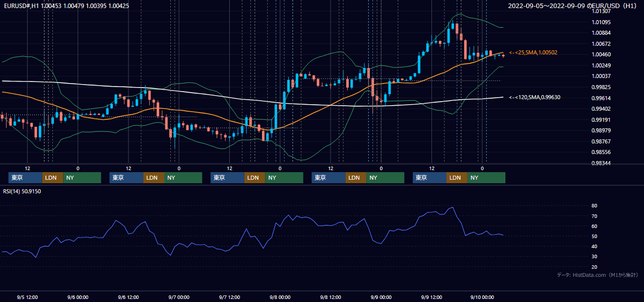Click the 25 SMA label reading 1.00502
This screenshot has height=302, width=644.
tap(533, 52)
